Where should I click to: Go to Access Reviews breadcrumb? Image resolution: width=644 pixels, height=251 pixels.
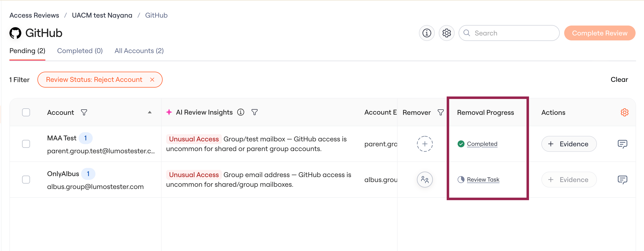[34, 15]
